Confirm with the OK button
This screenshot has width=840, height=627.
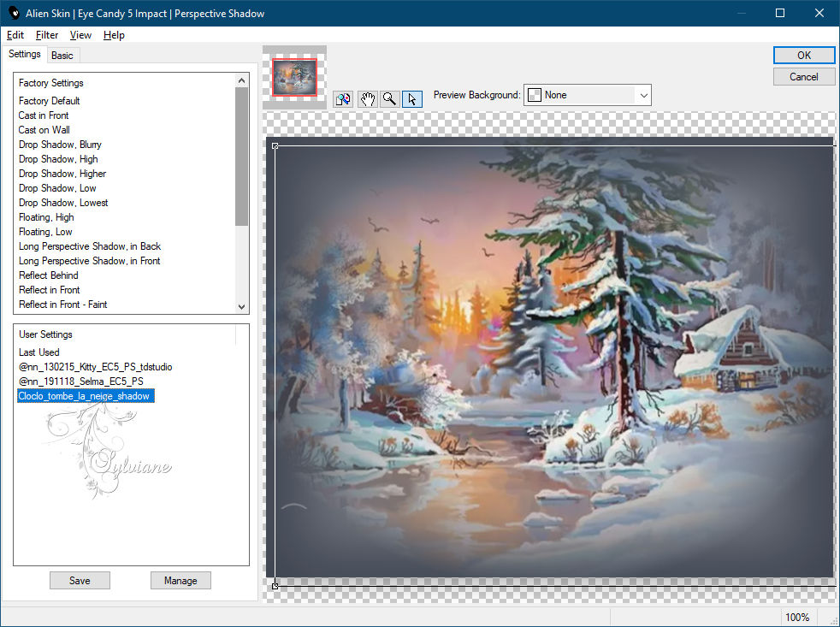click(803, 56)
